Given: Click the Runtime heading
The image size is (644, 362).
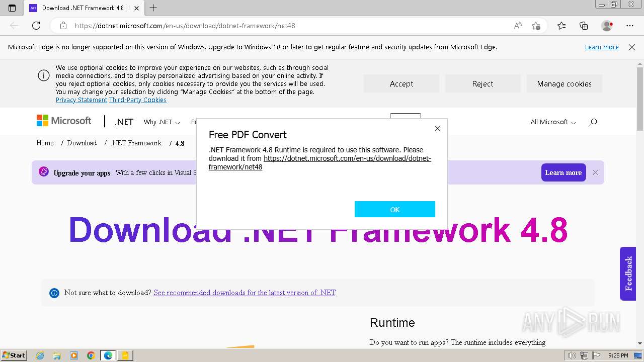Looking at the screenshot, I should [392, 323].
